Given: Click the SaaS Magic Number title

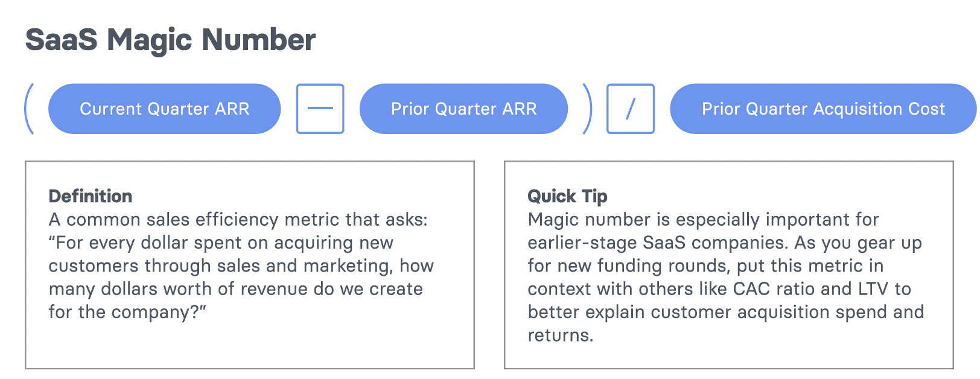Looking at the screenshot, I should [170, 40].
